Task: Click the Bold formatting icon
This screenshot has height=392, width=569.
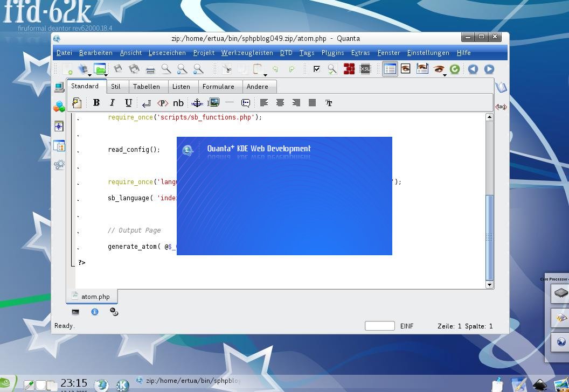Action: click(x=96, y=103)
